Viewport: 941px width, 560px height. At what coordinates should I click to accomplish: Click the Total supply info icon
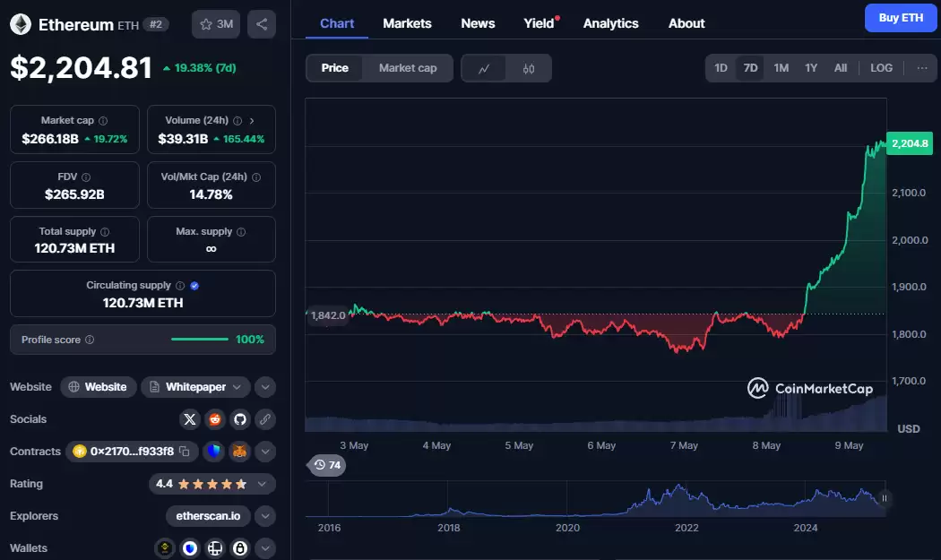coord(105,232)
